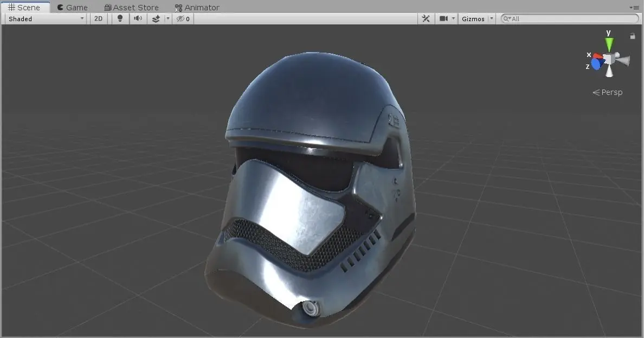Click the green Y axis cone
Screen dimensions: 644x338
[x=609, y=44]
